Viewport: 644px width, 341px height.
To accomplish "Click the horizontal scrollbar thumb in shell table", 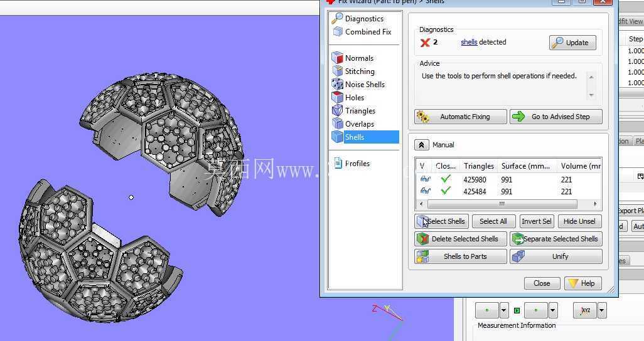I will (502, 204).
